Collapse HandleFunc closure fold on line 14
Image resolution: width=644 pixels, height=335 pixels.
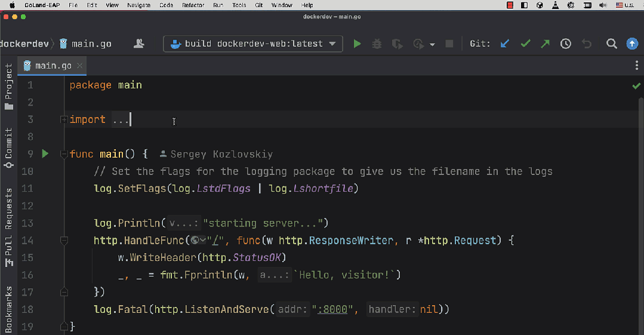[x=64, y=241]
